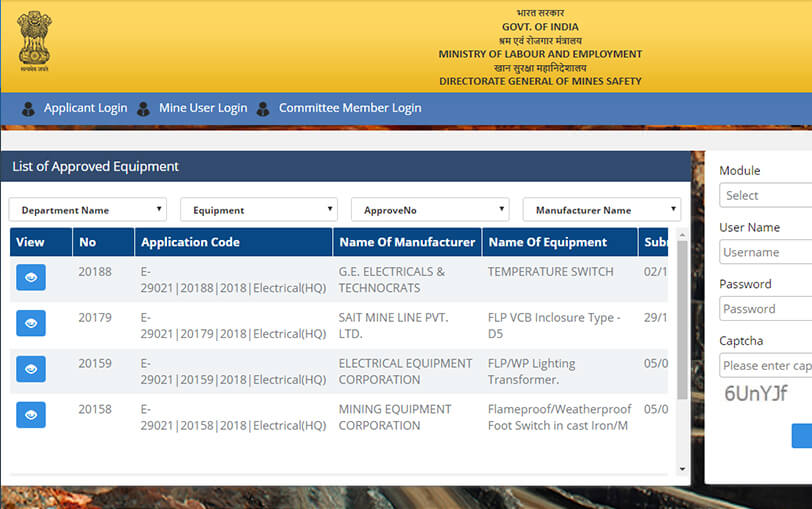The image size is (812, 509).
Task: Focus the Username input field
Action: click(765, 252)
